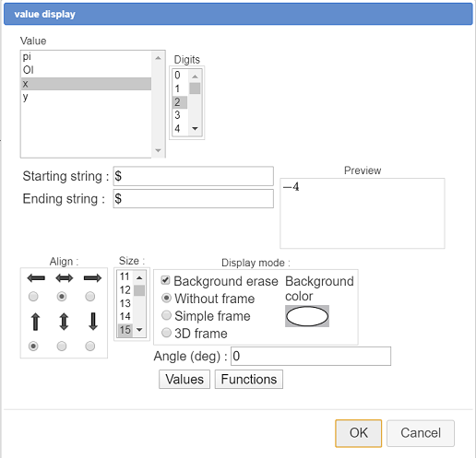Focus the Angle (deg) input field
This screenshot has width=476, height=458.
311,356
